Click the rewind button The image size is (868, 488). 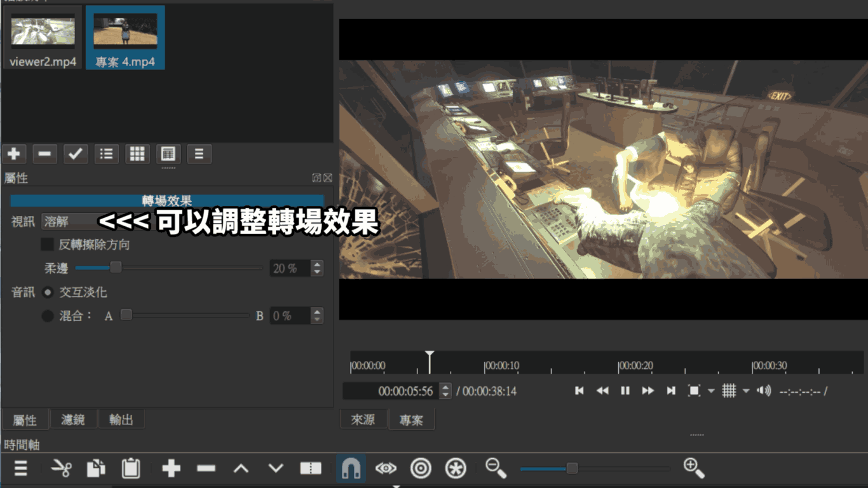(602, 391)
